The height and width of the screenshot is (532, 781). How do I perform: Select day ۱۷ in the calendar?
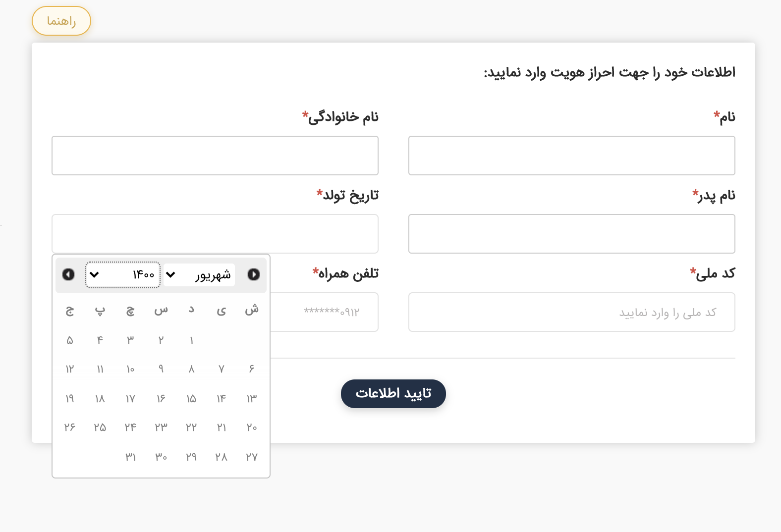pyautogui.click(x=130, y=398)
